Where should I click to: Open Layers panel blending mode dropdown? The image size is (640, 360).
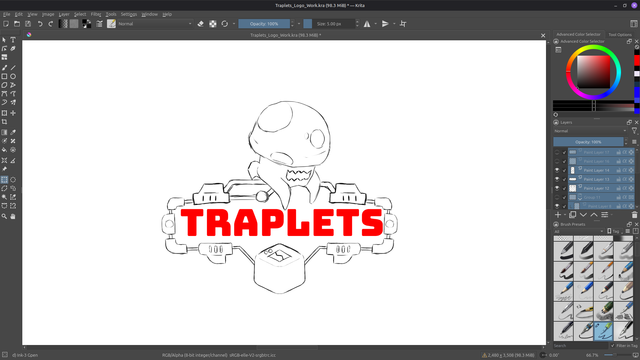pyautogui.click(x=590, y=131)
